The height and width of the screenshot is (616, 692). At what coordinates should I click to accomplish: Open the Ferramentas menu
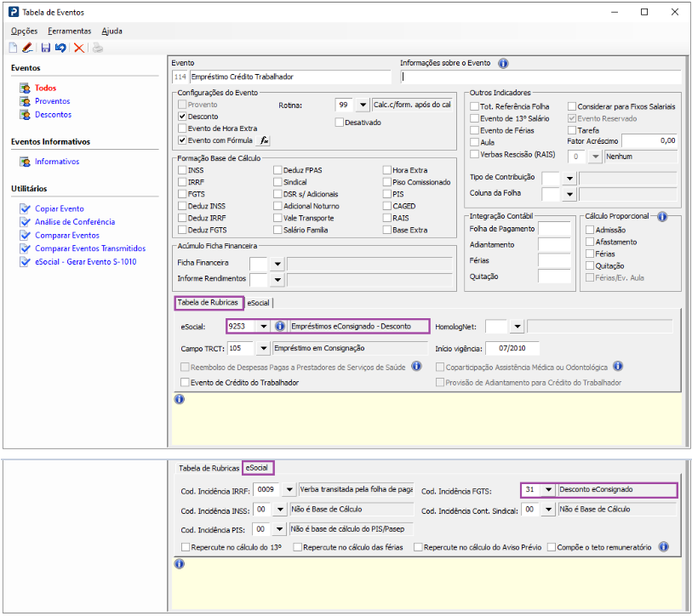point(69,31)
